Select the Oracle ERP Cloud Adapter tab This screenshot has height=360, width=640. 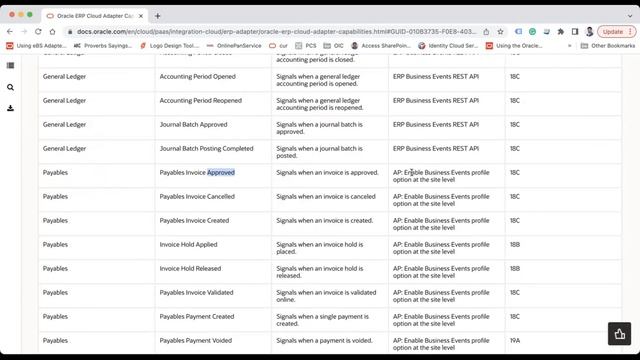95,16
